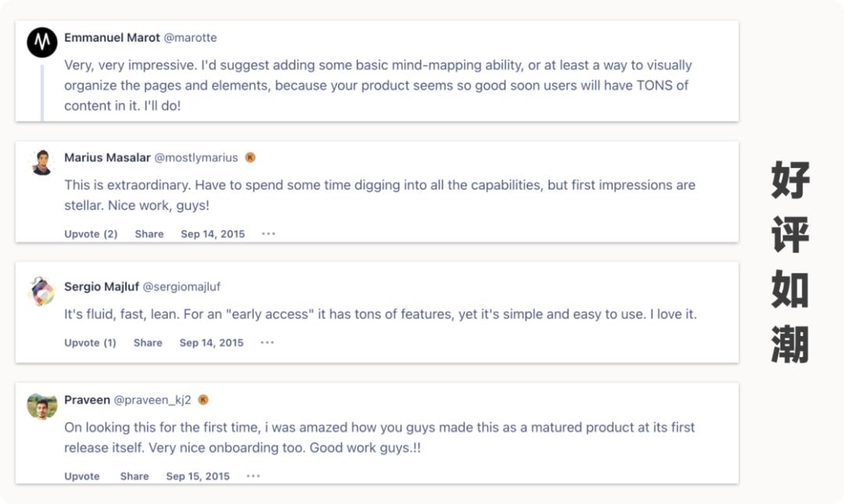The height and width of the screenshot is (504, 844).
Task: Open the Emmanuel Marot name link
Action: coord(112,38)
